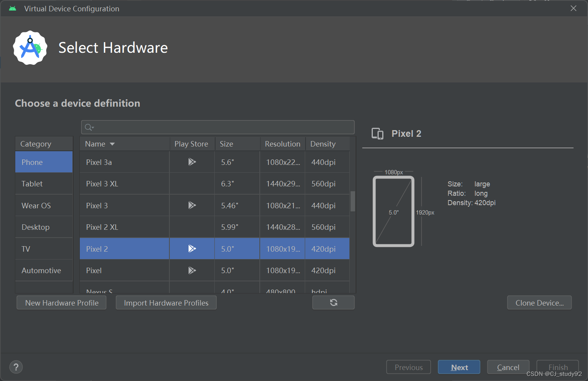The height and width of the screenshot is (381, 588).
Task: Click 440dpi density for Pixel 3a
Action: pyautogui.click(x=327, y=162)
